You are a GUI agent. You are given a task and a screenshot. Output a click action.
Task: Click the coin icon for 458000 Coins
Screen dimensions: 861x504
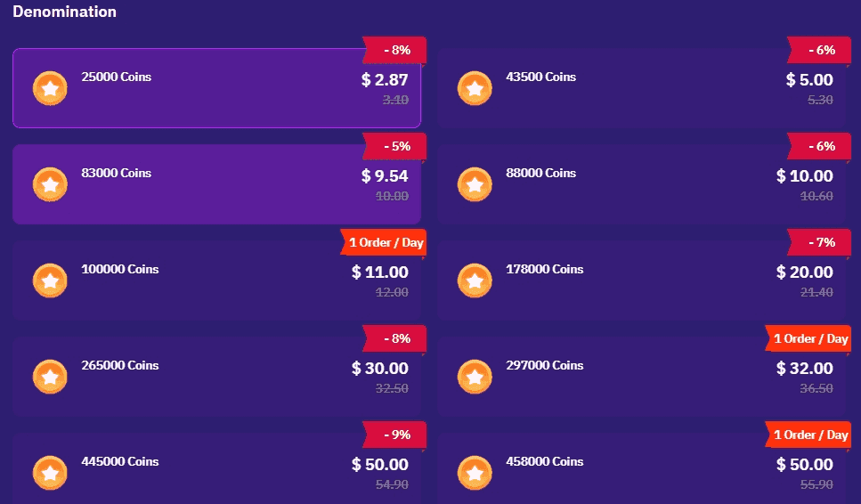[475, 474]
